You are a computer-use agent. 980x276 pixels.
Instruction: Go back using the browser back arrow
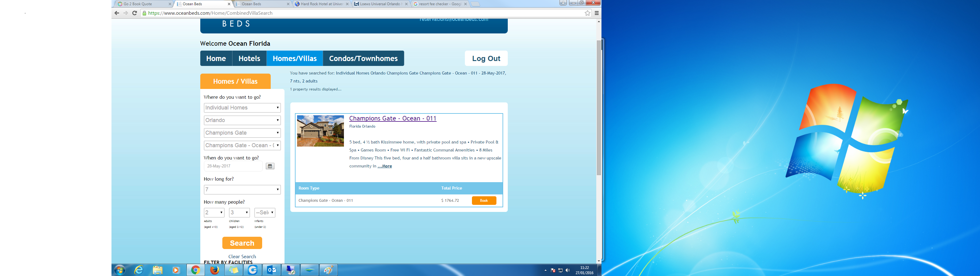[117, 13]
